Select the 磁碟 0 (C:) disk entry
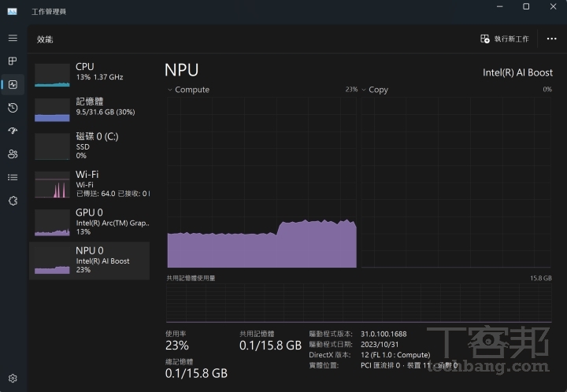 coord(89,146)
